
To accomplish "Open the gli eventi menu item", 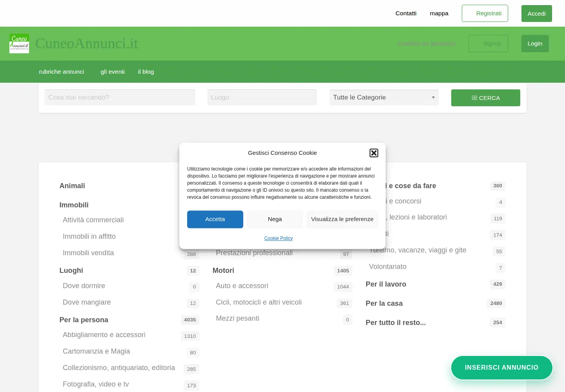I will [x=113, y=72].
